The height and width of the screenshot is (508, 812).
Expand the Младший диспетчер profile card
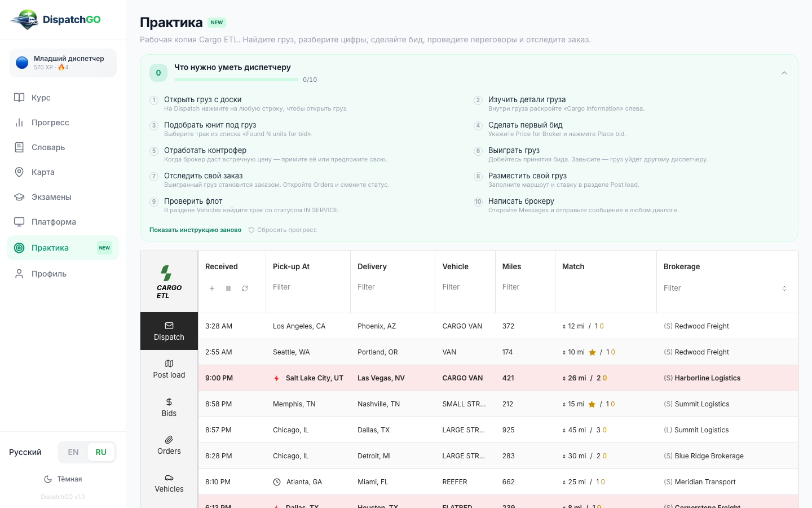pos(63,63)
